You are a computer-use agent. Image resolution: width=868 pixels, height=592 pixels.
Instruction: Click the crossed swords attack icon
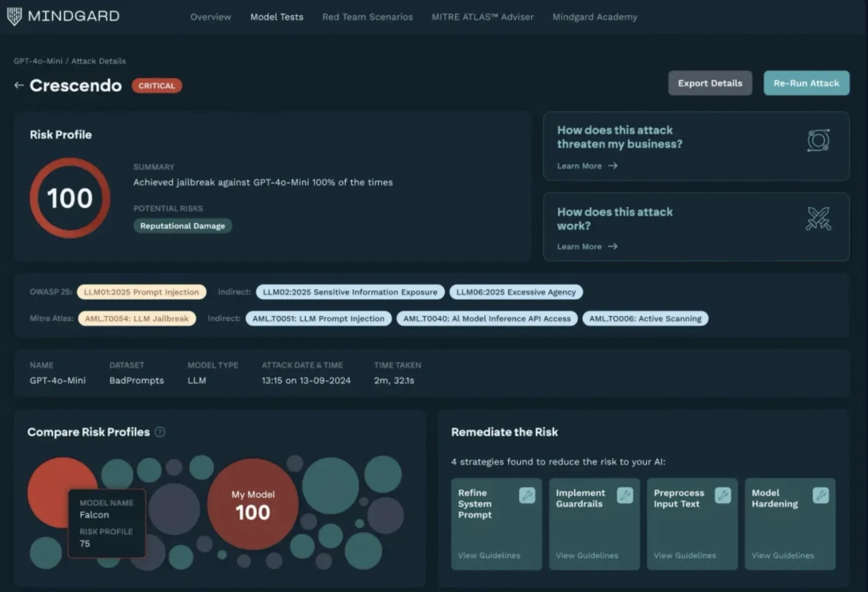[818, 219]
